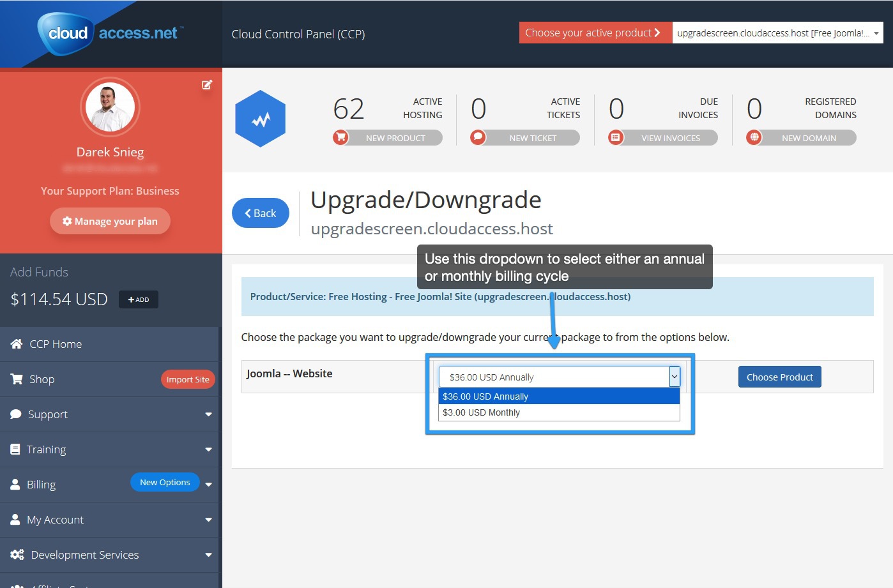
Task: Click the Choose Product button
Action: (x=780, y=377)
